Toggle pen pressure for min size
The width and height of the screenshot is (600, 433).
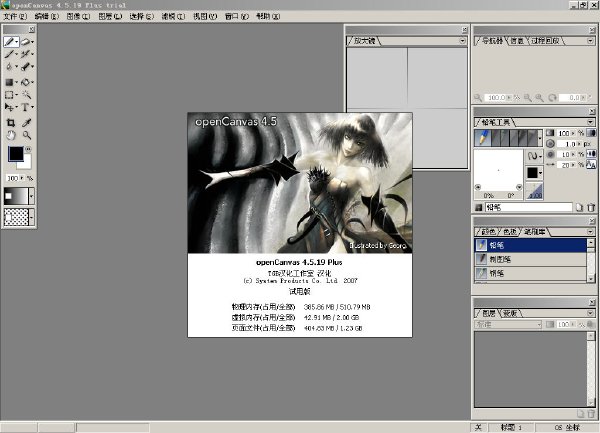(591, 154)
